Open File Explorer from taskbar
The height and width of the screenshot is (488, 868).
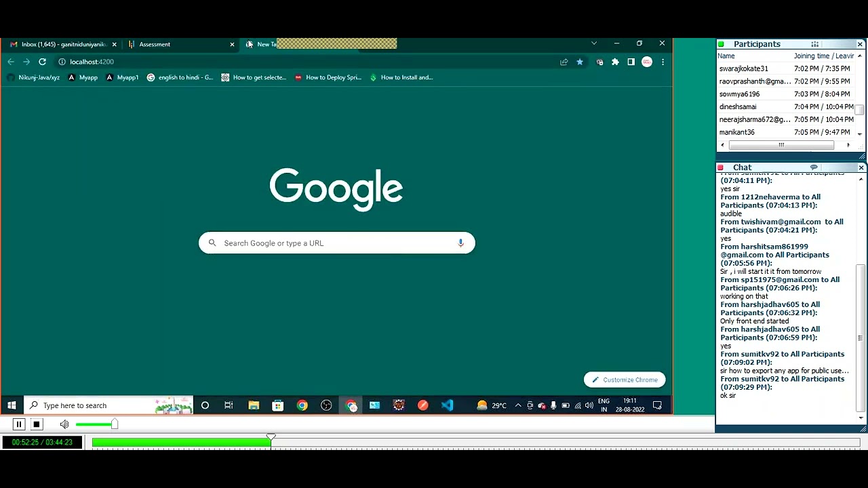pos(254,405)
